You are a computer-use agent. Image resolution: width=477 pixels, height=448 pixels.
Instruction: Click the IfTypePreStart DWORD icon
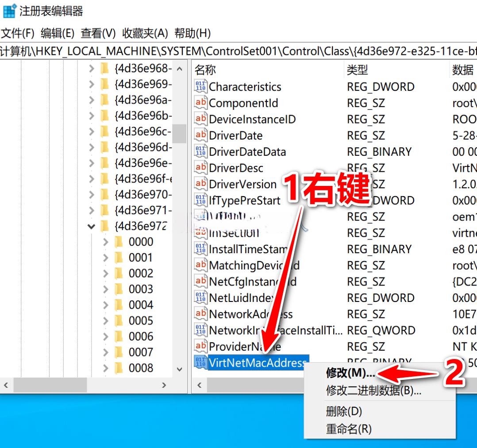200,200
